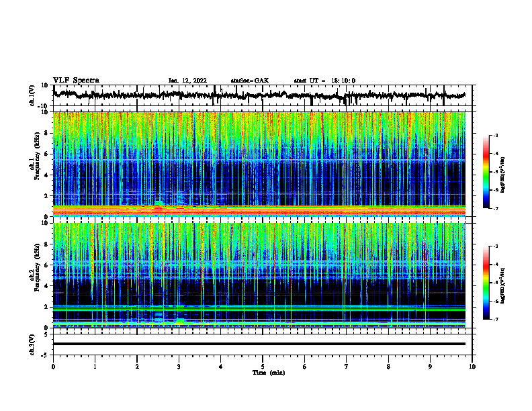The height and width of the screenshot is (411, 532).
Task: Click time axis tick label "5"
Action: (263, 367)
